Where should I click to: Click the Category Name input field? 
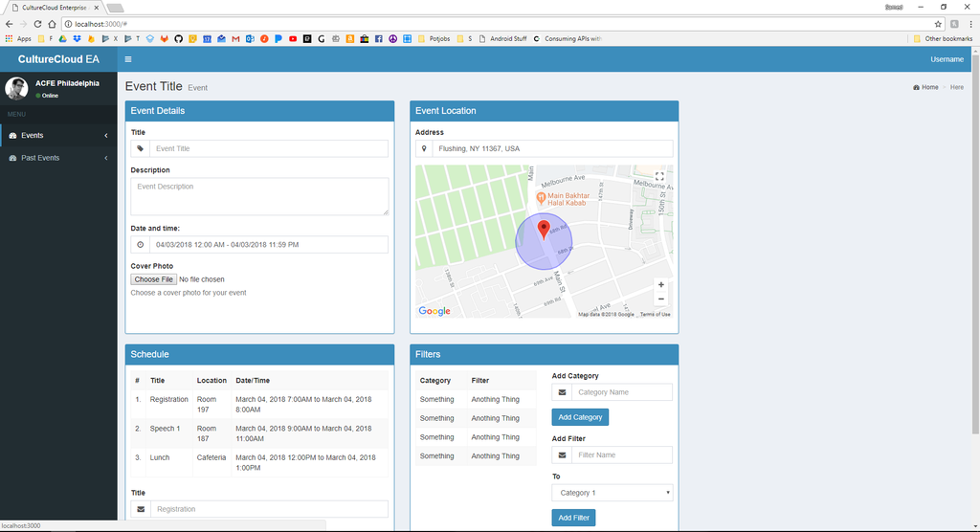pyautogui.click(x=622, y=392)
